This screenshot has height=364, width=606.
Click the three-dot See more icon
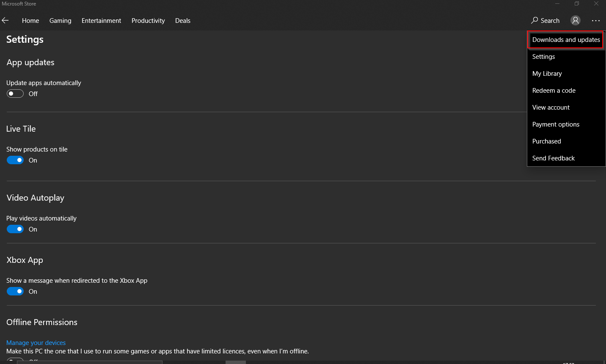pos(596,20)
